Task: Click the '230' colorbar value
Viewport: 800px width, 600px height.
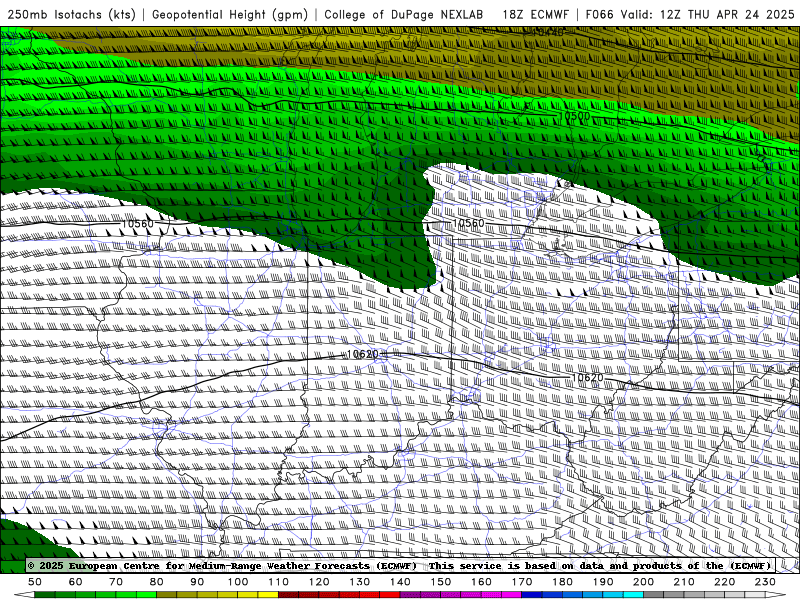Action: [765, 582]
